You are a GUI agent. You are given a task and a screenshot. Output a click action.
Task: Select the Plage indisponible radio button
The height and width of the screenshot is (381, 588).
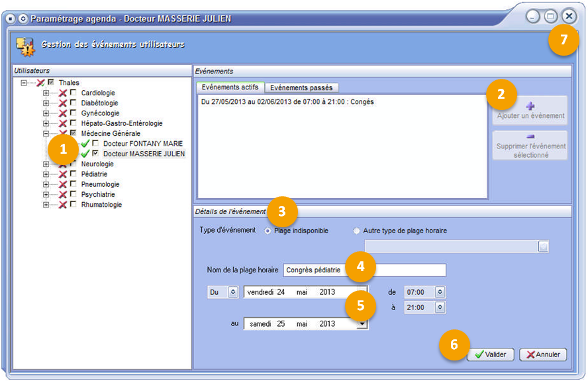(268, 231)
